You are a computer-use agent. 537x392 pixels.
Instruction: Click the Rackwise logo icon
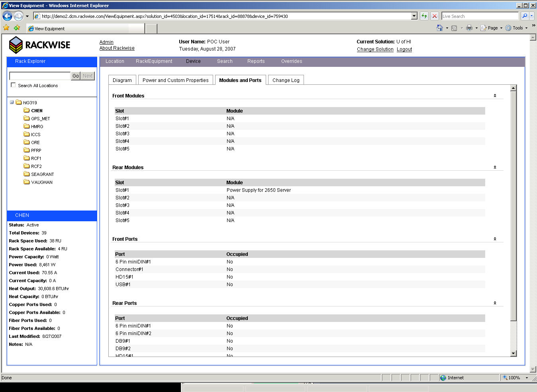point(16,45)
